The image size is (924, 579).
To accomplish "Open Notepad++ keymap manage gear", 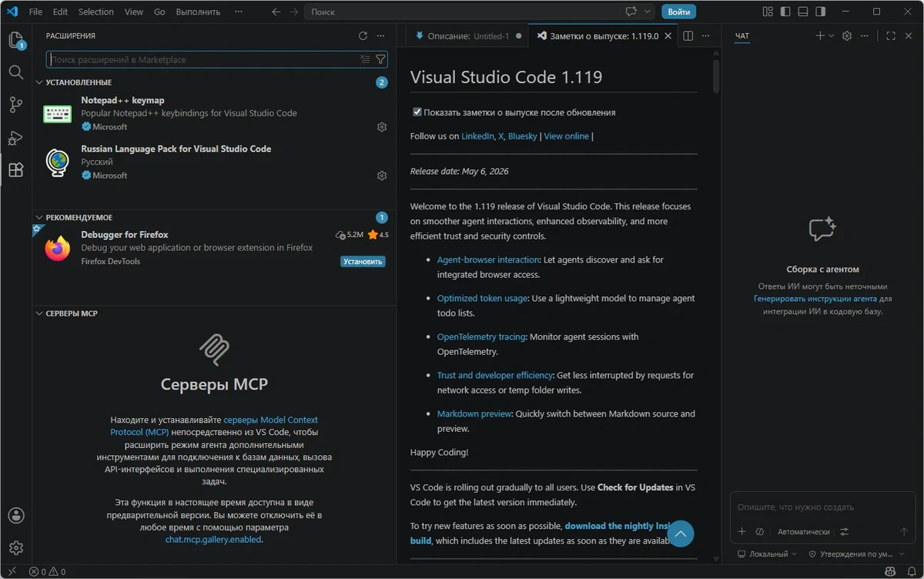I will (381, 127).
